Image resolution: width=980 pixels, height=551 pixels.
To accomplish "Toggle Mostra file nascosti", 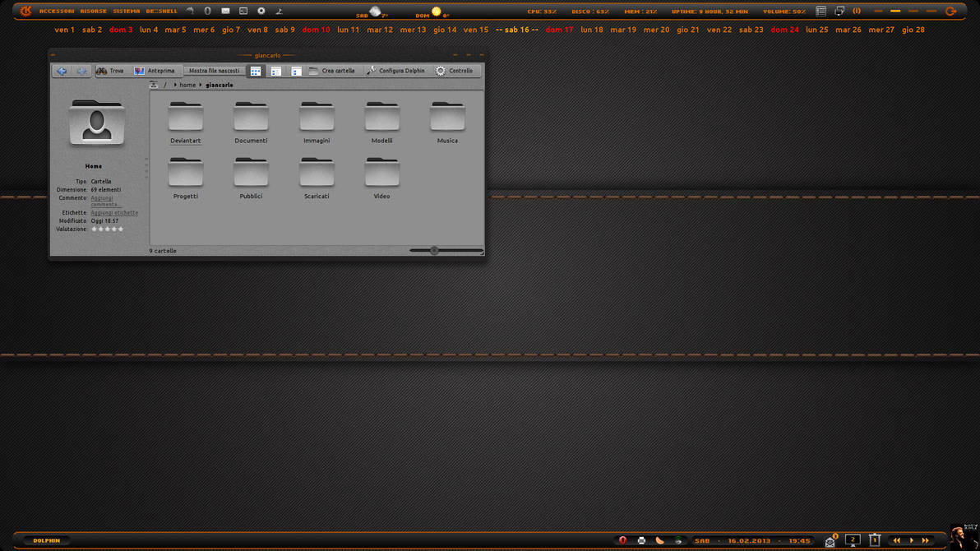I will [214, 72].
